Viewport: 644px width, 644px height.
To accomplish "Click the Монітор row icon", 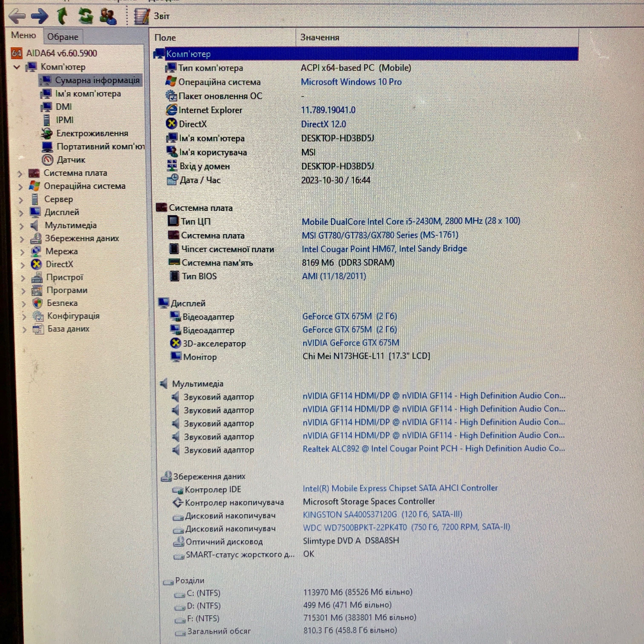I will coord(176,356).
